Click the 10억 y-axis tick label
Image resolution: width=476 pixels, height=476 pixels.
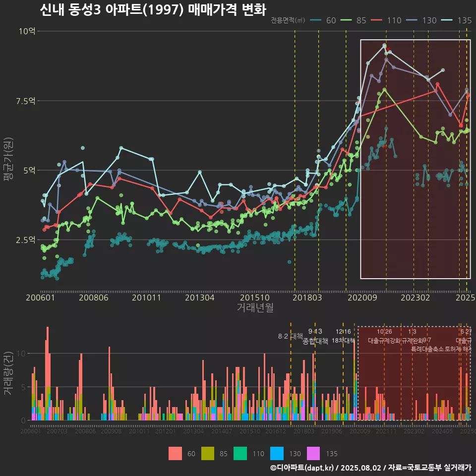point(27,31)
